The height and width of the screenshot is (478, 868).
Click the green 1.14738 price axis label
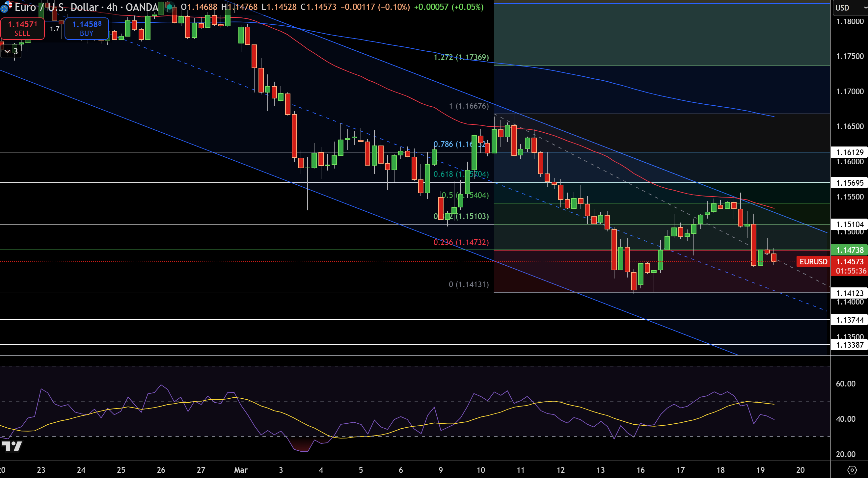850,250
